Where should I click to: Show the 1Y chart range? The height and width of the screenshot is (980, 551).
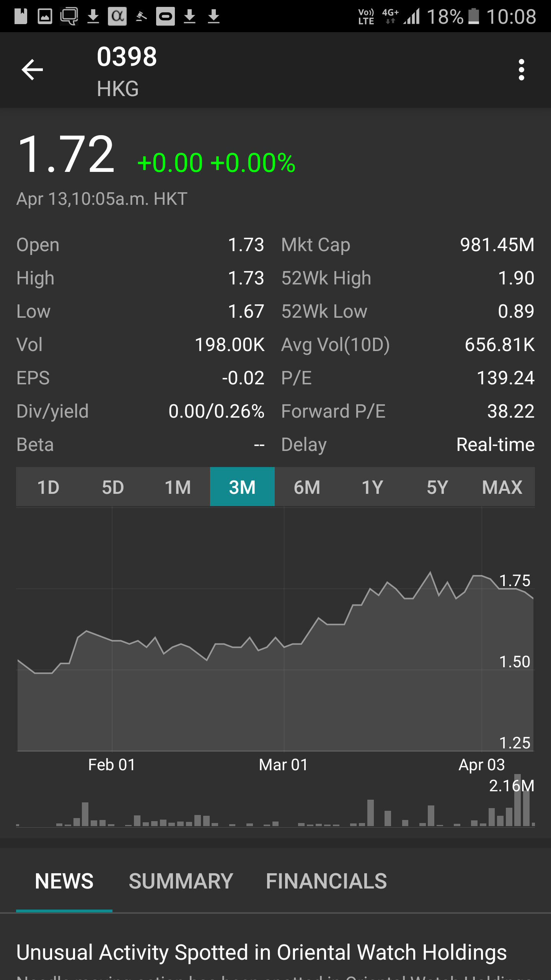pos(372,487)
